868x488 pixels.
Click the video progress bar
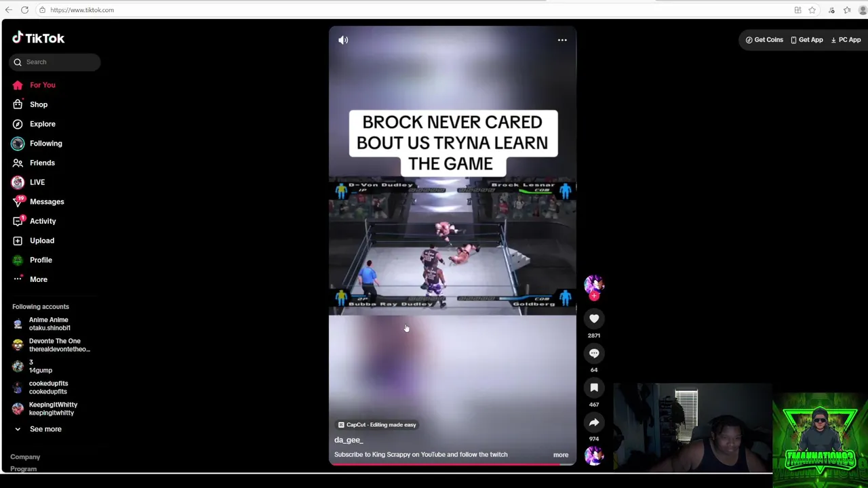[x=452, y=465]
